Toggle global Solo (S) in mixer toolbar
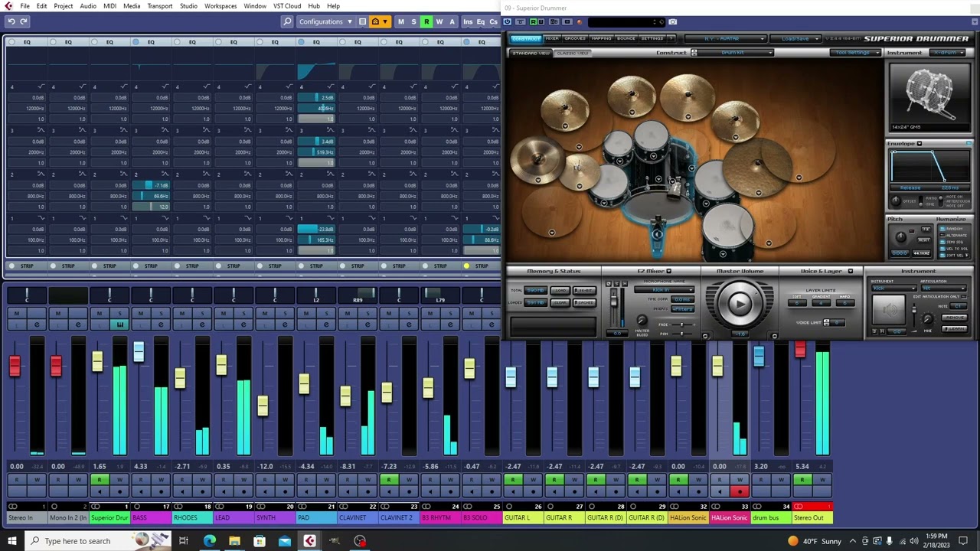 413,21
